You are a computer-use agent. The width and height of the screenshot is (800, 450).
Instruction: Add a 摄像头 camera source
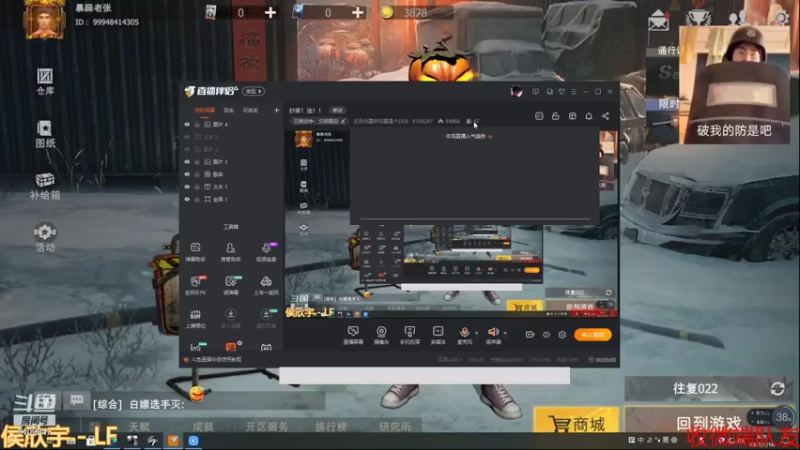pos(381,335)
